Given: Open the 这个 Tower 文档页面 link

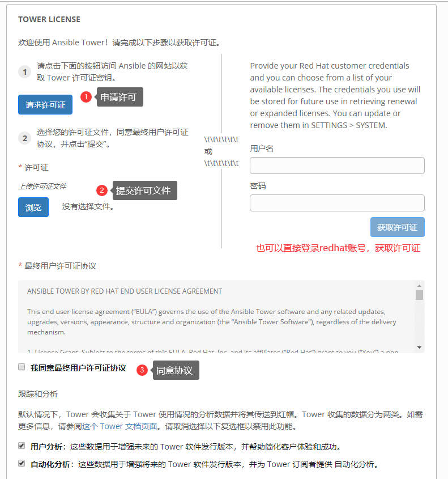Looking at the screenshot, I should click(x=120, y=426).
